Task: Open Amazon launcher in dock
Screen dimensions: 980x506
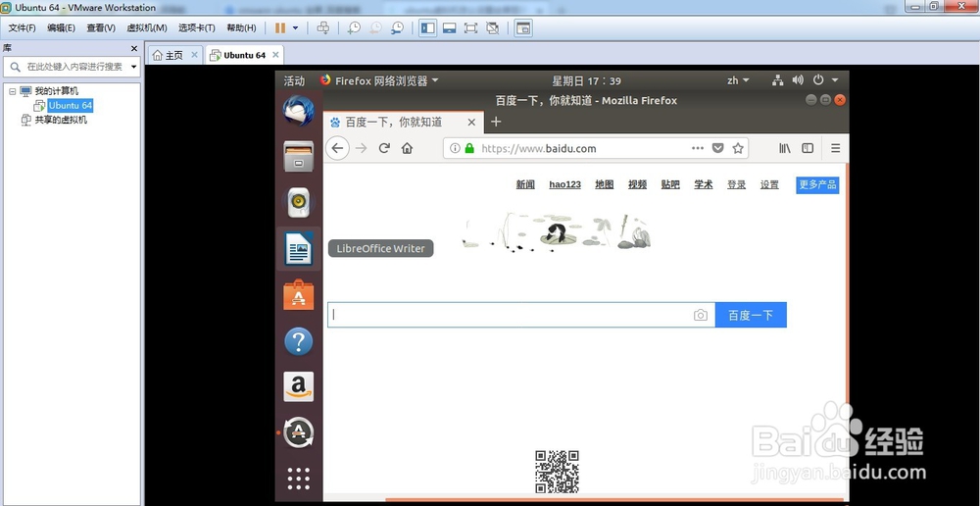Action: pos(298,386)
